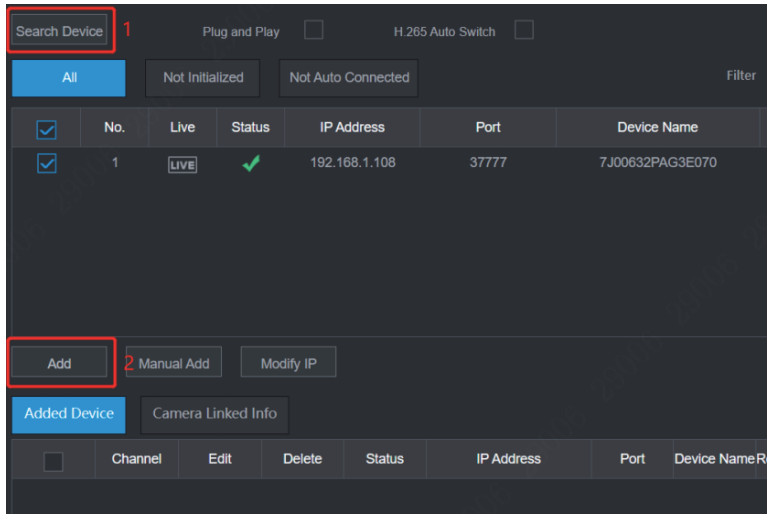Select the Not Auto Connected tab

(x=349, y=78)
